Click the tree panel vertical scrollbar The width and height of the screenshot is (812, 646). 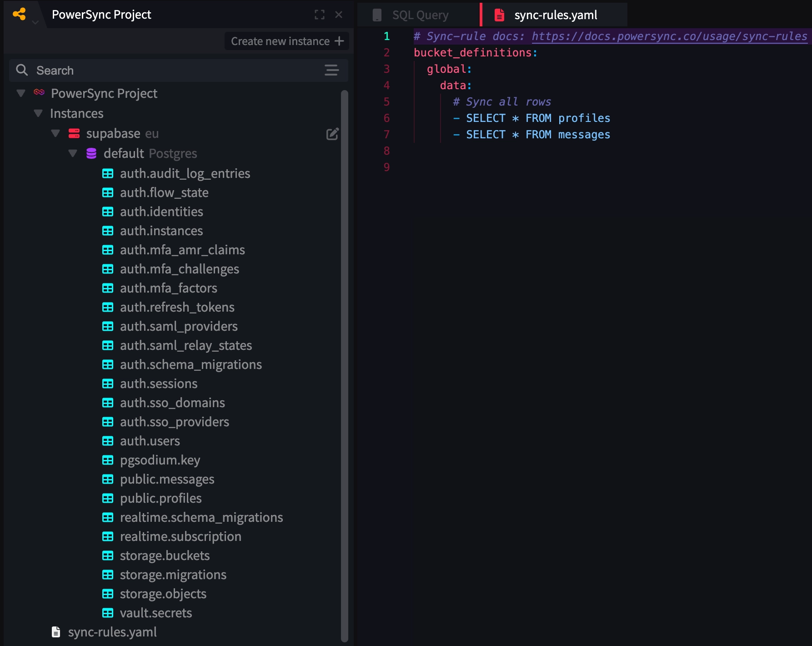pyautogui.click(x=345, y=366)
